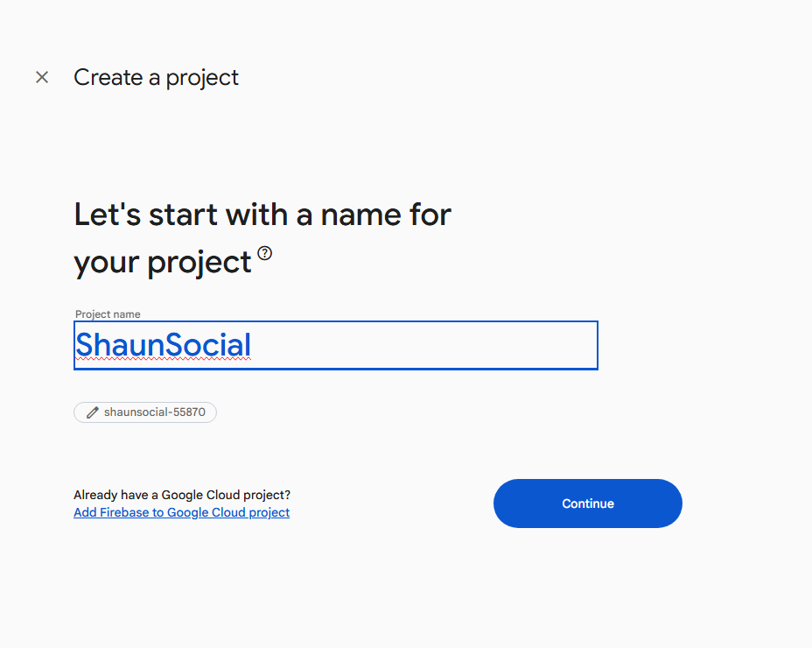812x648 pixels.
Task: Close the Create a project page
Action: pyautogui.click(x=42, y=77)
